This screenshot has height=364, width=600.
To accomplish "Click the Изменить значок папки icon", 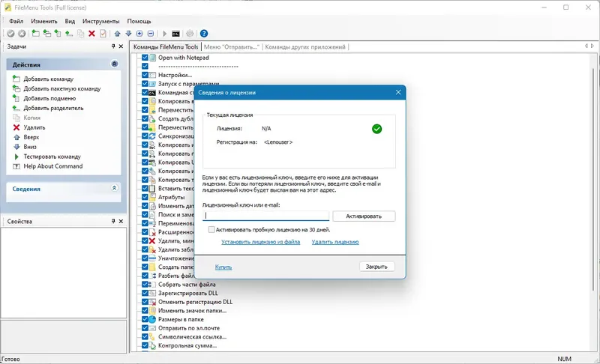I will 152,311.
